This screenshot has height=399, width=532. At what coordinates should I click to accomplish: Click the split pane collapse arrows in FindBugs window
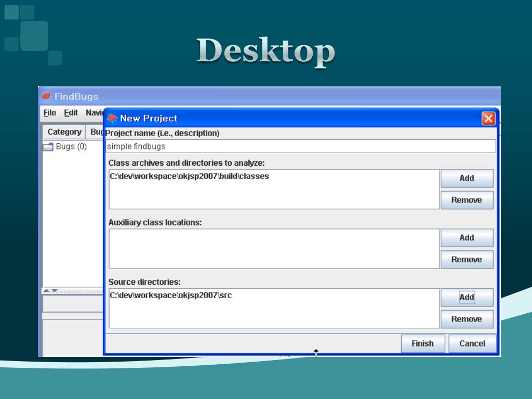pos(50,291)
